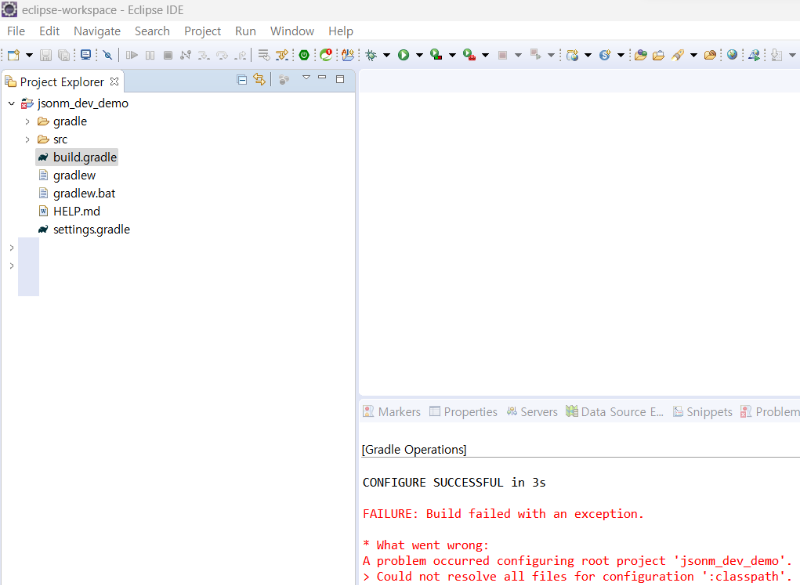Image resolution: width=800 pixels, height=585 pixels.
Task: Click the Step Into icon
Action: pyautogui.click(x=204, y=55)
